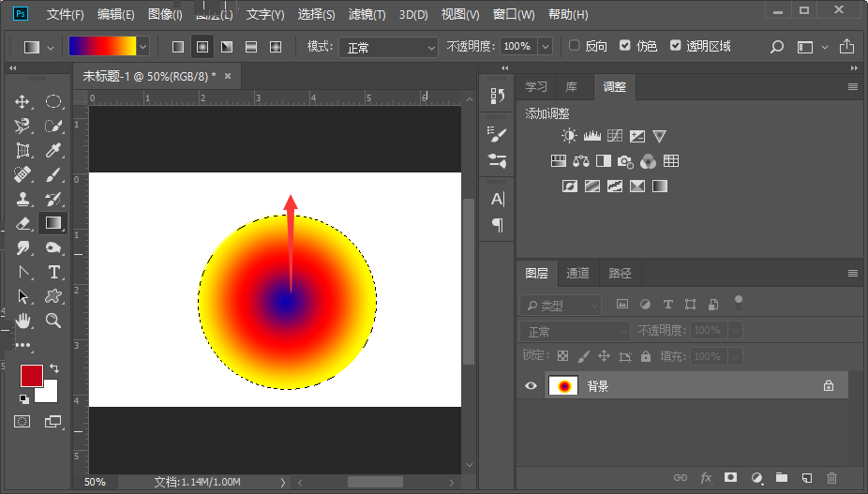
Task: Select the Sponge tool
Action: tap(53, 247)
